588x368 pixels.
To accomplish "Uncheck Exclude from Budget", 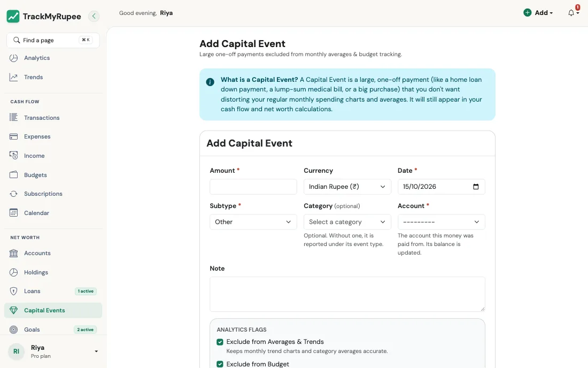I will pos(220,364).
